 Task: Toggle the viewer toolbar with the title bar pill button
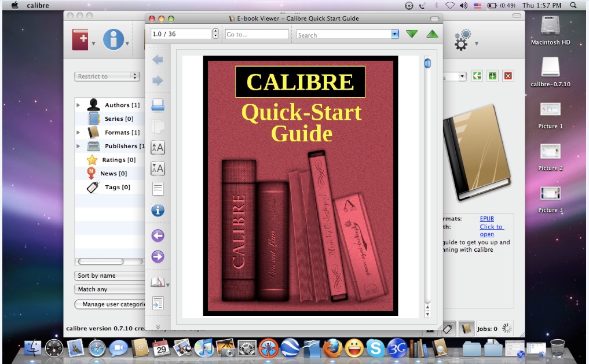(434, 19)
